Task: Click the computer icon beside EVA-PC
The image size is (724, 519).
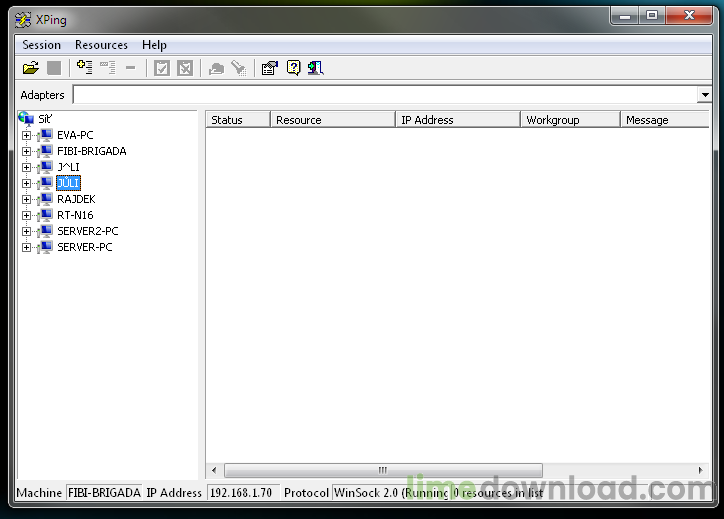Action: pyautogui.click(x=45, y=135)
